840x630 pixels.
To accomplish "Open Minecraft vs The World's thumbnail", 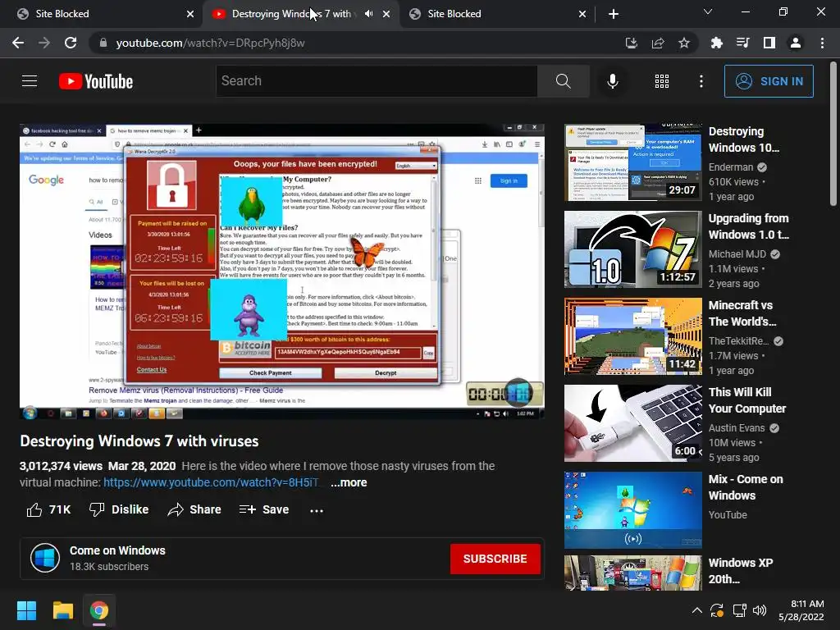I will pyautogui.click(x=632, y=336).
